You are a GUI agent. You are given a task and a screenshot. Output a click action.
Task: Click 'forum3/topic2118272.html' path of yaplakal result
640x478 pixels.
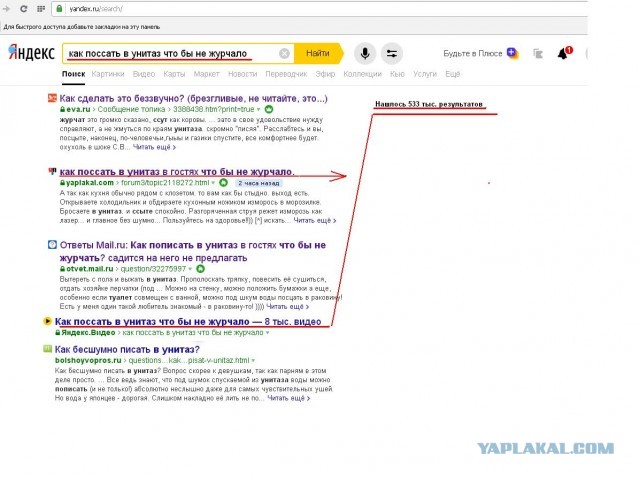pos(165,182)
